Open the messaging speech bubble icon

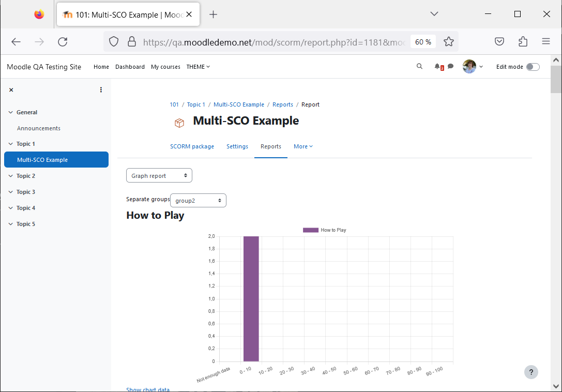(450, 66)
